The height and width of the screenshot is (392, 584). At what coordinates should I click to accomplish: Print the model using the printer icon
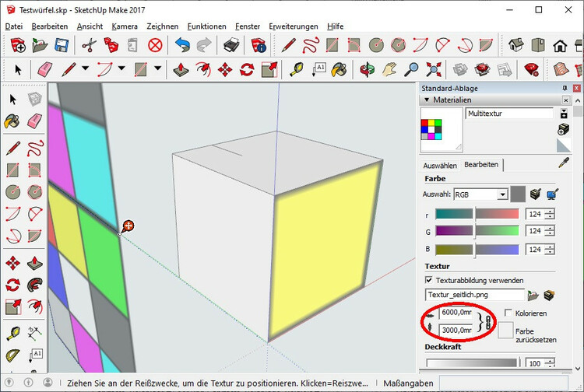[231, 45]
